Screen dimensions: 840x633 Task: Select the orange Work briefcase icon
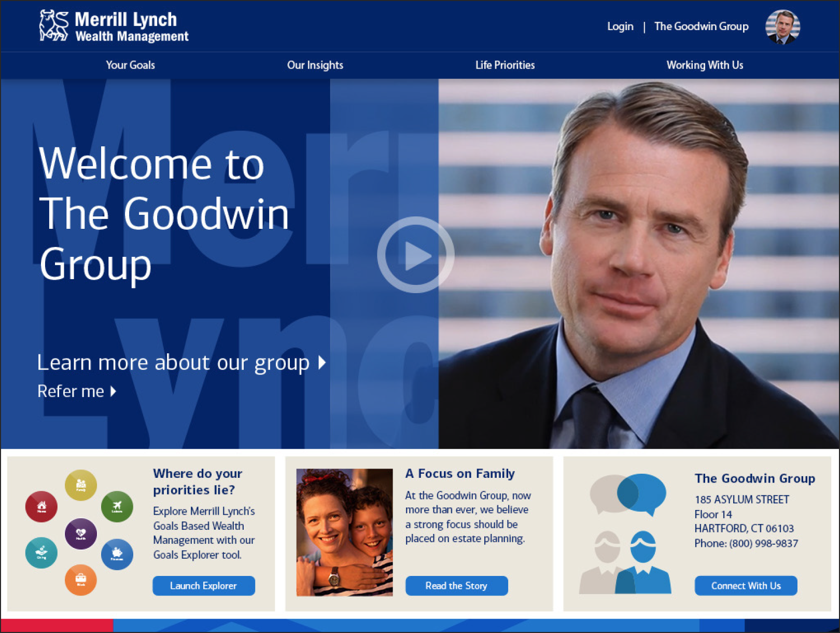pos(81,580)
